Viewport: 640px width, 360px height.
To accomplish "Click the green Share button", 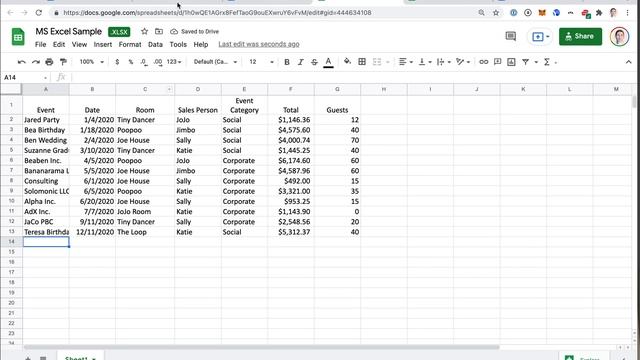I will pyautogui.click(x=580, y=36).
